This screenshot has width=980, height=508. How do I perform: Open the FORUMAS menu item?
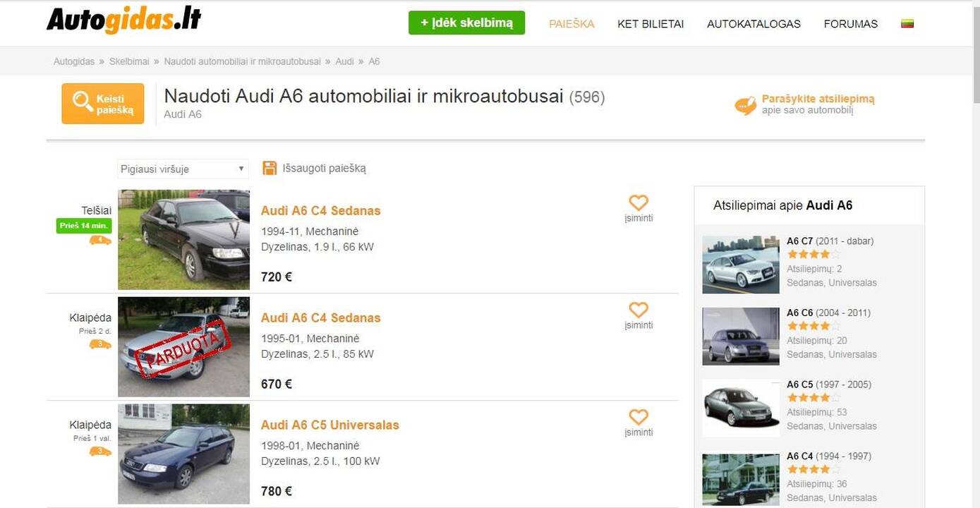pos(851,24)
